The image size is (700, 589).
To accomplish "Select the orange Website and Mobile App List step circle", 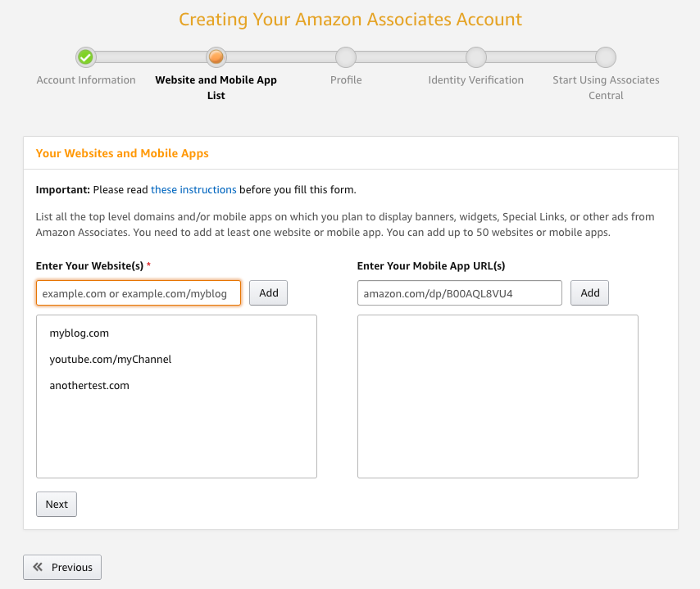I will pyautogui.click(x=216, y=57).
